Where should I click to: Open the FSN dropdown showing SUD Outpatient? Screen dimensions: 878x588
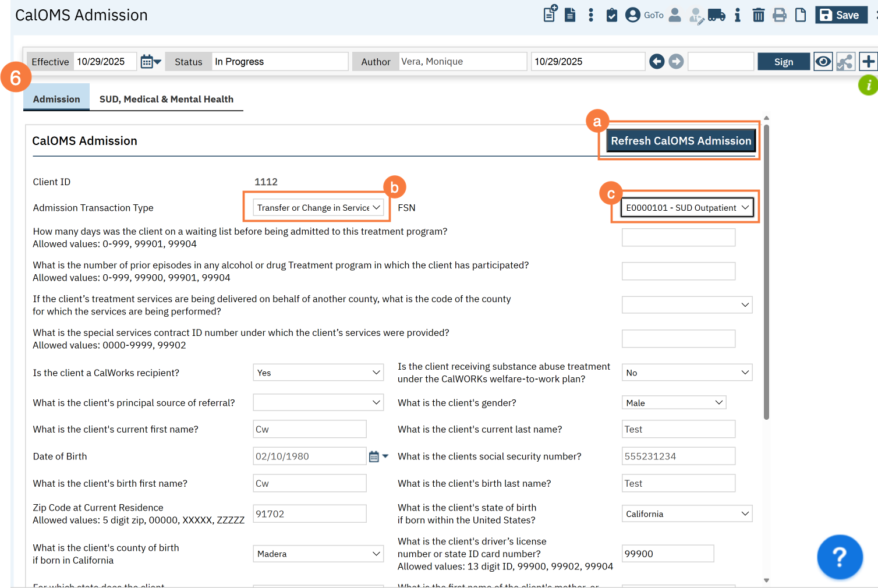point(686,208)
